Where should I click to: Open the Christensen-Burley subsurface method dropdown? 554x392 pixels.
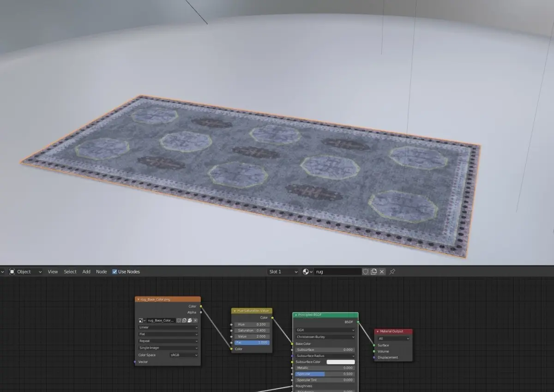(325, 337)
